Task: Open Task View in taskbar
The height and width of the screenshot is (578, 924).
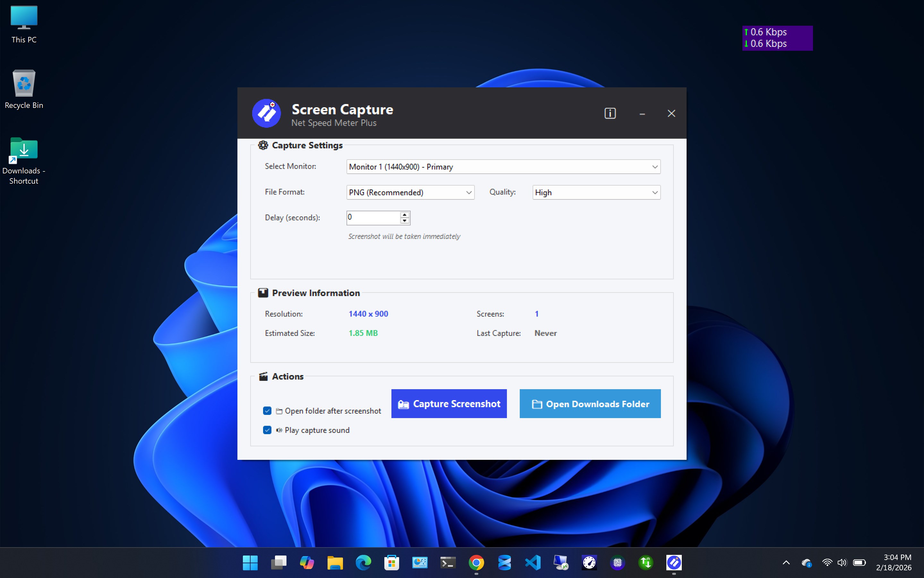Action: pyautogui.click(x=279, y=563)
